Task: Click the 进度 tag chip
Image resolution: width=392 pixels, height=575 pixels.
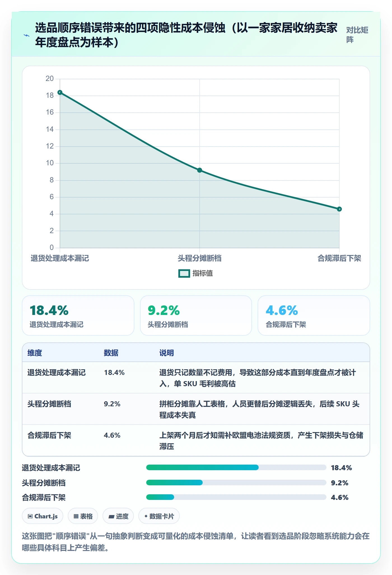Action: point(118,516)
